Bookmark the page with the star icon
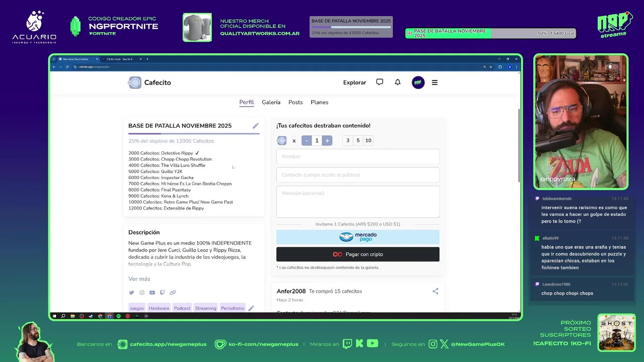The image size is (644, 362). point(491,67)
